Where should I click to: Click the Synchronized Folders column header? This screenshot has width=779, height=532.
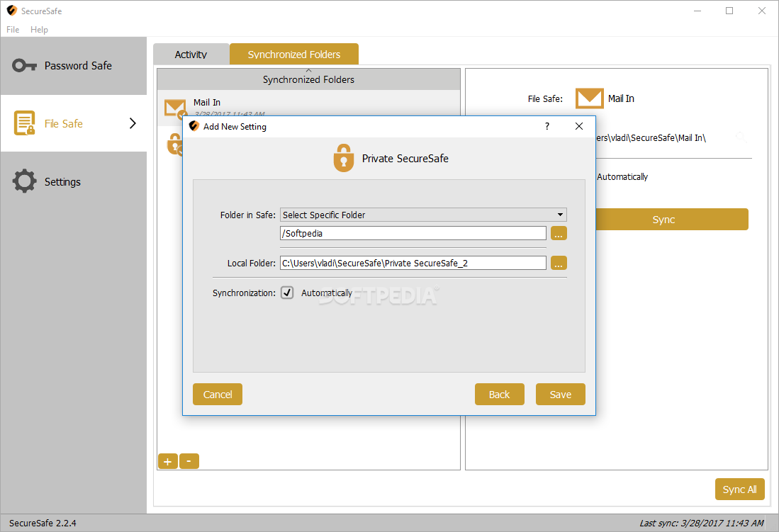point(308,79)
